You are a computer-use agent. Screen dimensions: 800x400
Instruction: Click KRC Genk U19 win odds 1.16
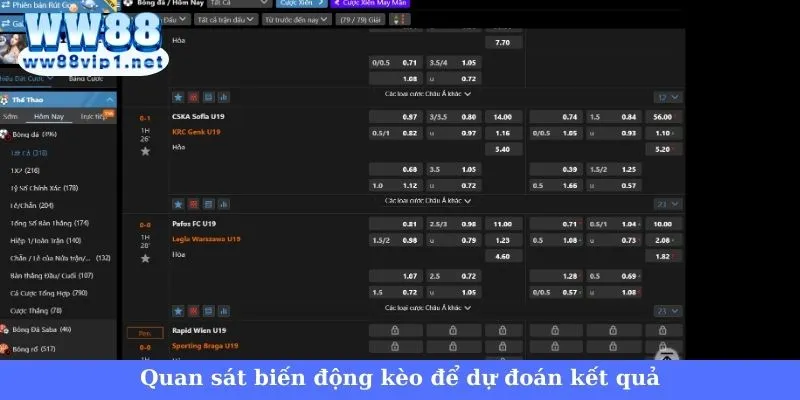(x=504, y=133)
